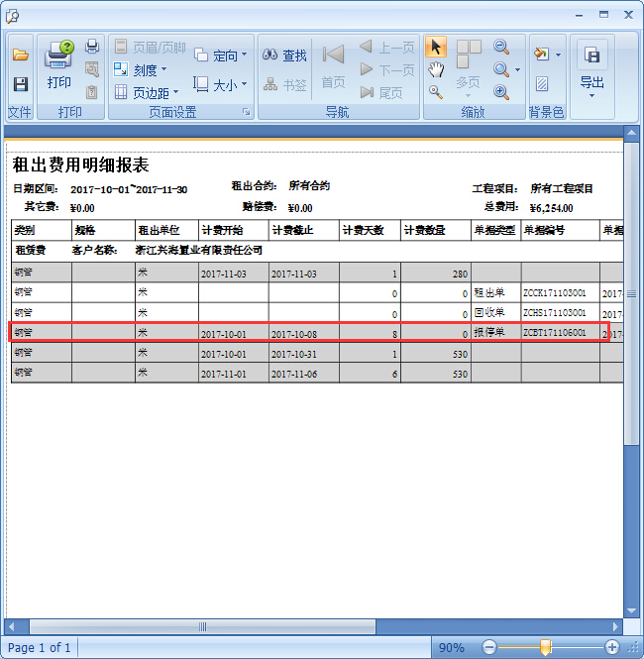This screenshot has width=644, height=659.
Task: Click the zoom slider minus button
Action: [x=488, y=647]
